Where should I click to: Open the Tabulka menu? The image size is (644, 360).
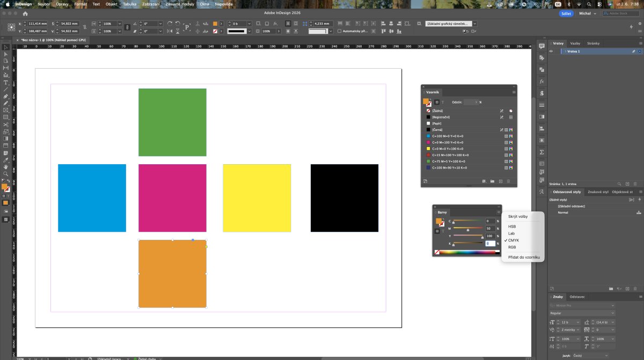[x=129, y=4]
